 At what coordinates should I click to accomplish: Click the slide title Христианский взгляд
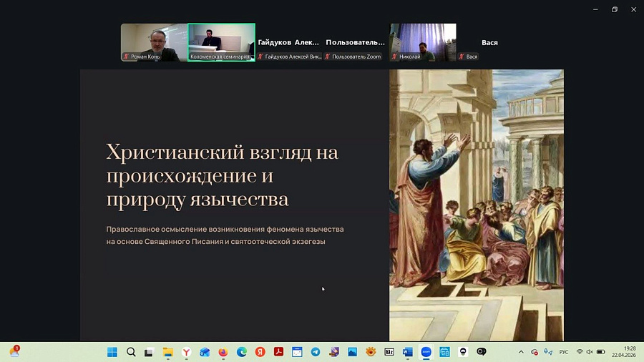(x=222, y=175)
